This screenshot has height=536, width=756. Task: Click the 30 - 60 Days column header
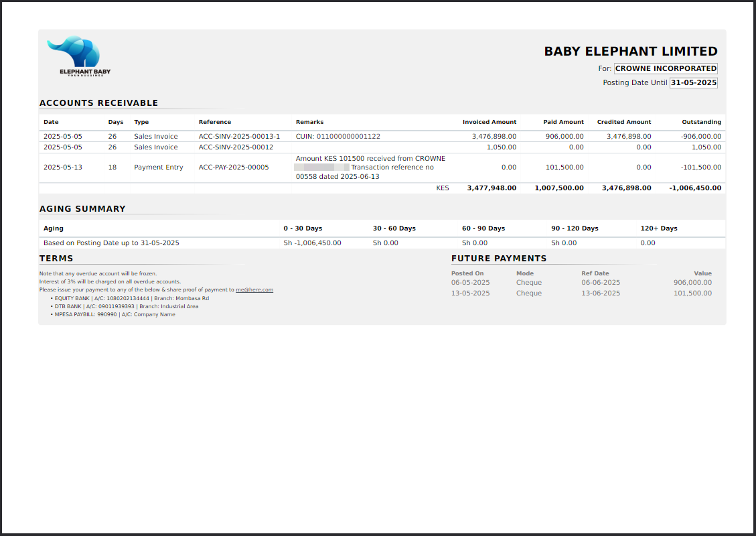click(x=394, y=228)
